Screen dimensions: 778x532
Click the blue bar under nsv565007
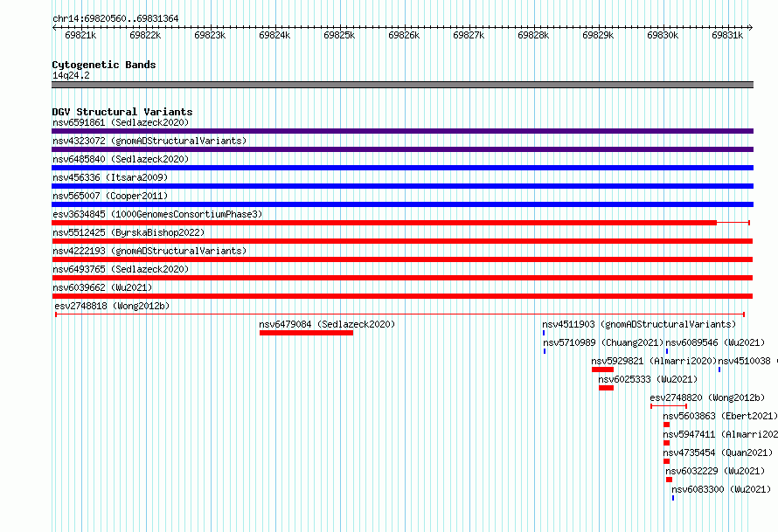tap(402, 204)
